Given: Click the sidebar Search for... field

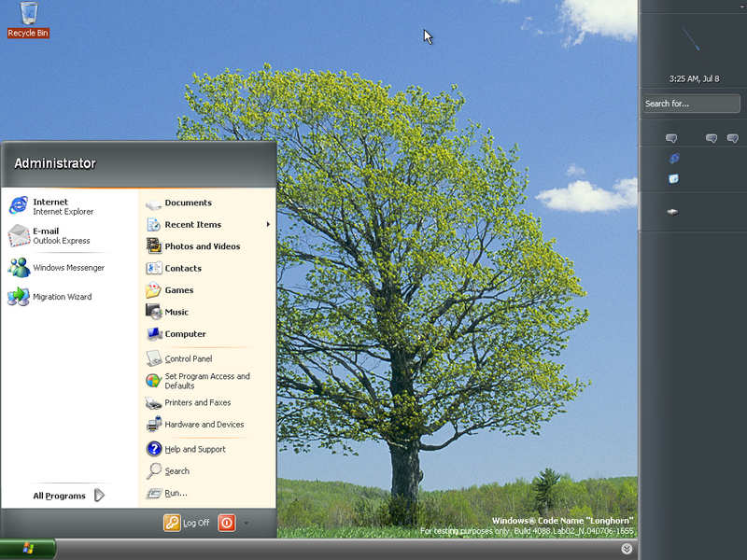Looking at the screenshot, I should (691, 104).
